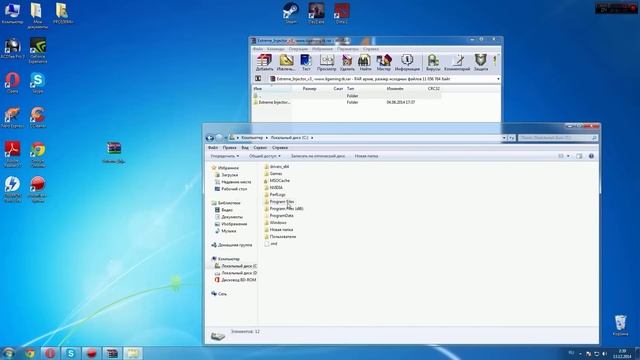Select Дисковод BD-ROM in the navigation pane
This screenshot has width=640, height=360.
235,280
